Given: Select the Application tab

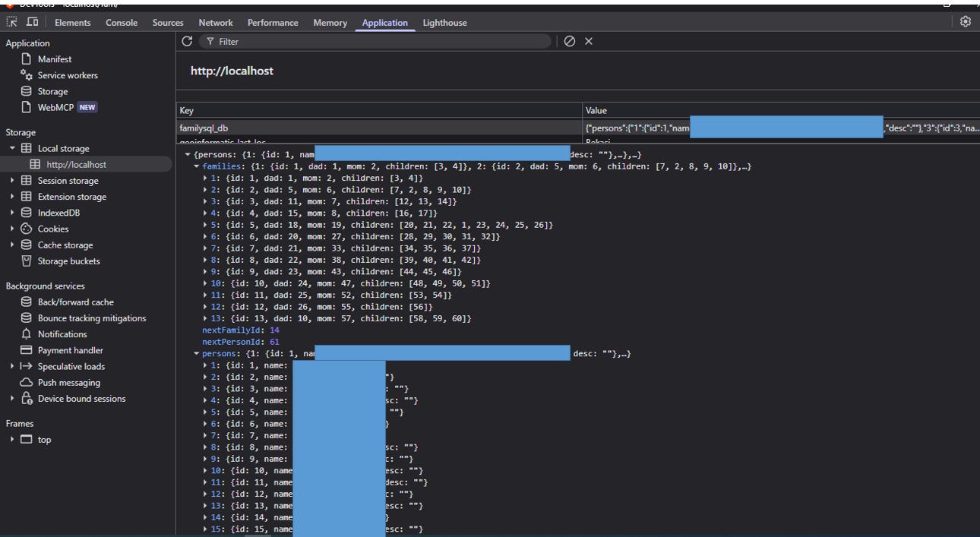Looking at the screenshot, I should [384, 23].
